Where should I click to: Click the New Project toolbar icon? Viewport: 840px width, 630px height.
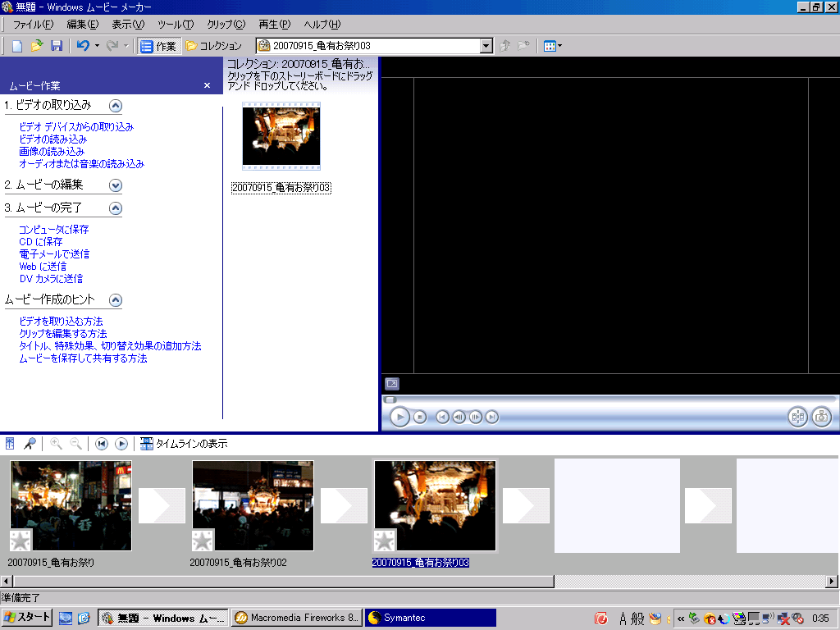pos(17,46)
